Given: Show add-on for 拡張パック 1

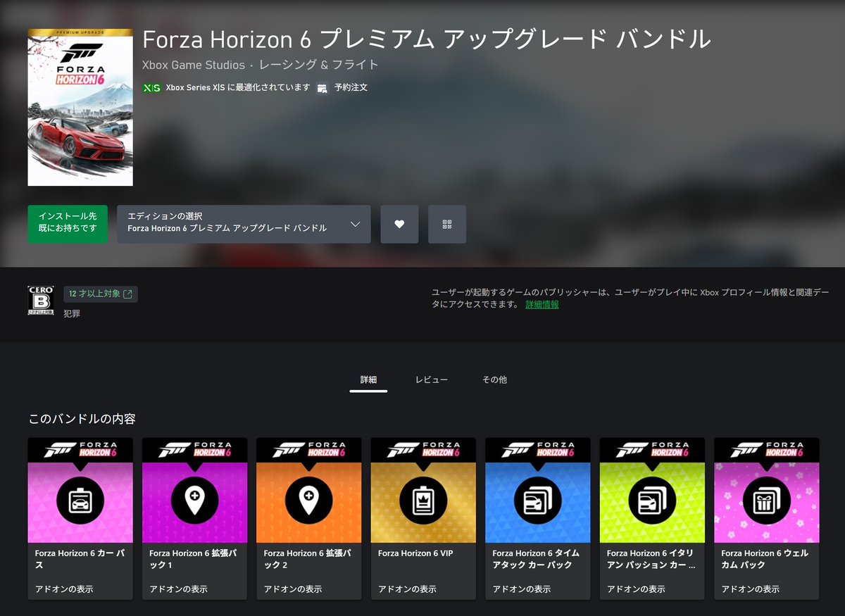Looking at the screenshot, I should [x=178, y=589].
